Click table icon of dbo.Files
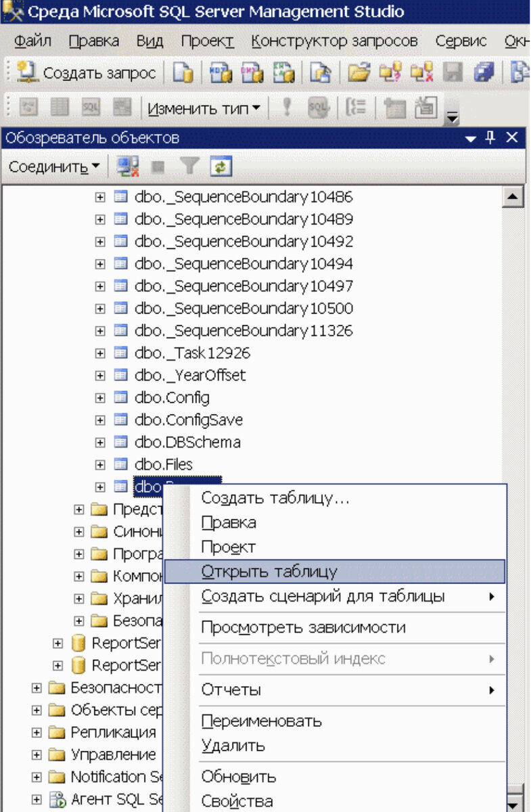The image size is (531, 812). (x=120, y=465)
